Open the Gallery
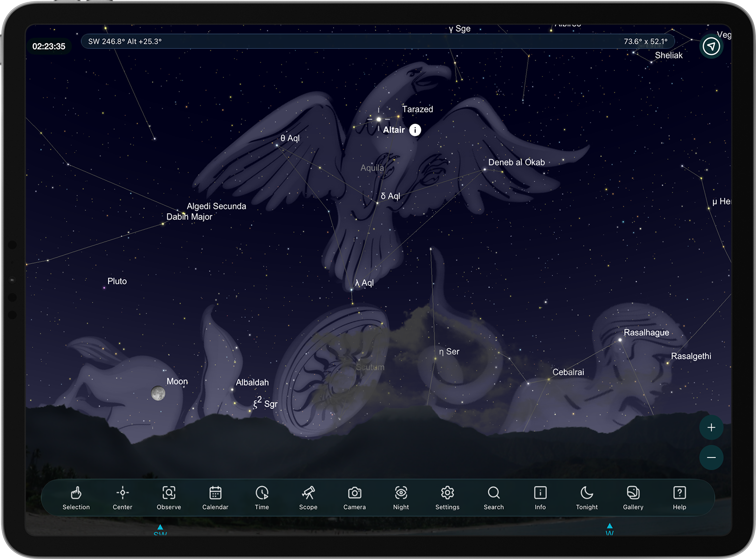 (633, 498)
